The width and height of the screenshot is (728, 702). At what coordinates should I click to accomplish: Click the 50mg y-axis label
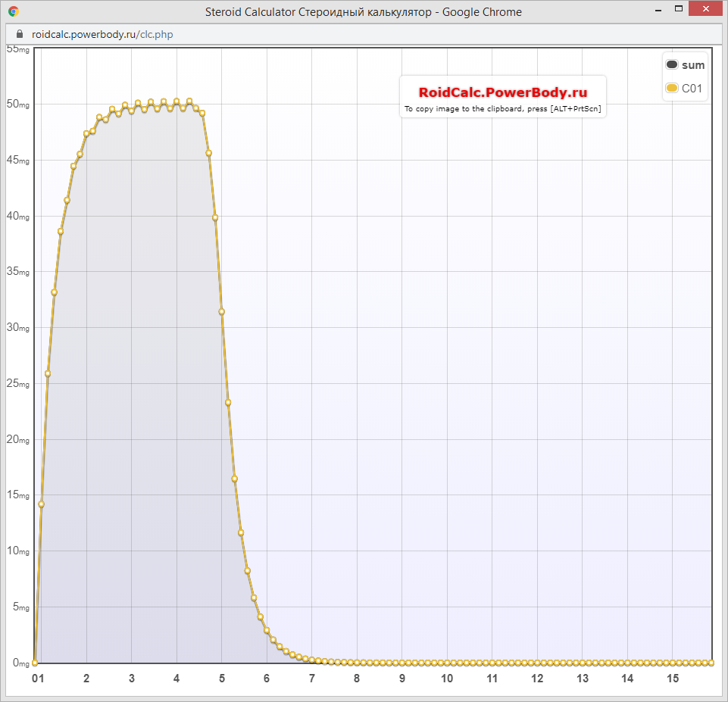tap(17, 105)
